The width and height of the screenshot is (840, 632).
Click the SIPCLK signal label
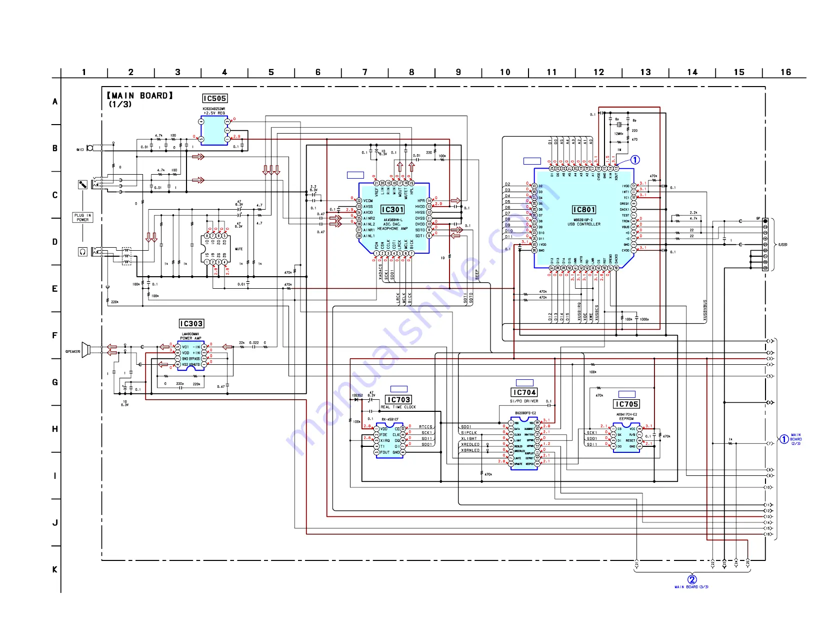[469, 433]
